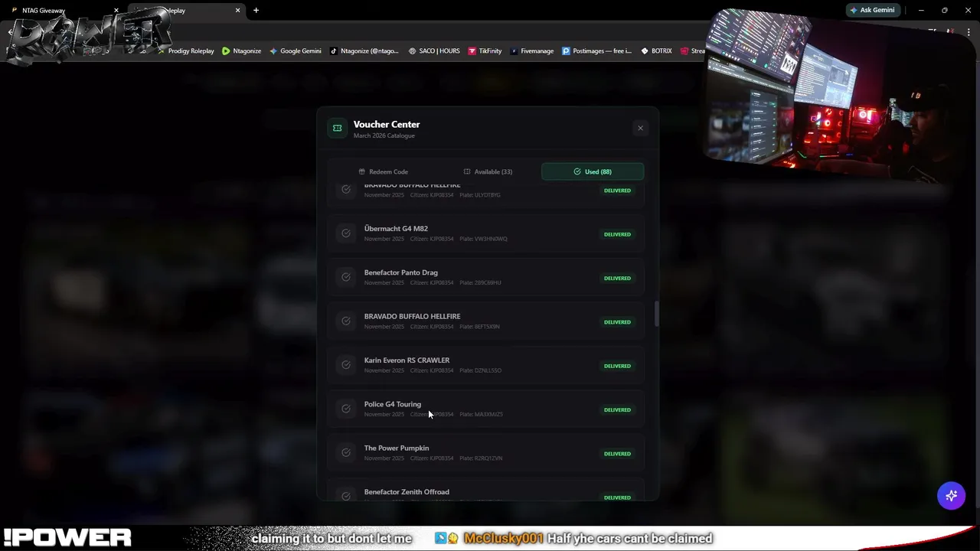
Task: Click the DELIVERED badge for Police G4 Touring
Action: (x=617, y=409)
